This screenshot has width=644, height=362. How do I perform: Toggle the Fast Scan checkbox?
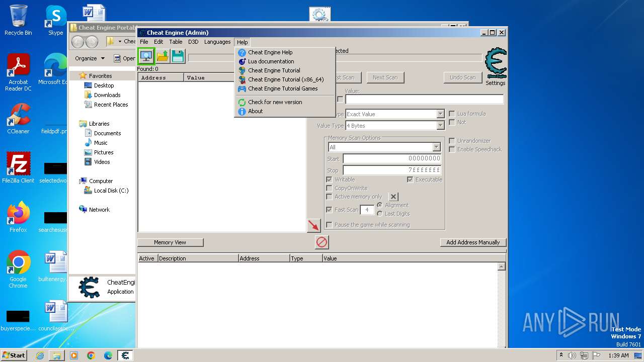329,210
